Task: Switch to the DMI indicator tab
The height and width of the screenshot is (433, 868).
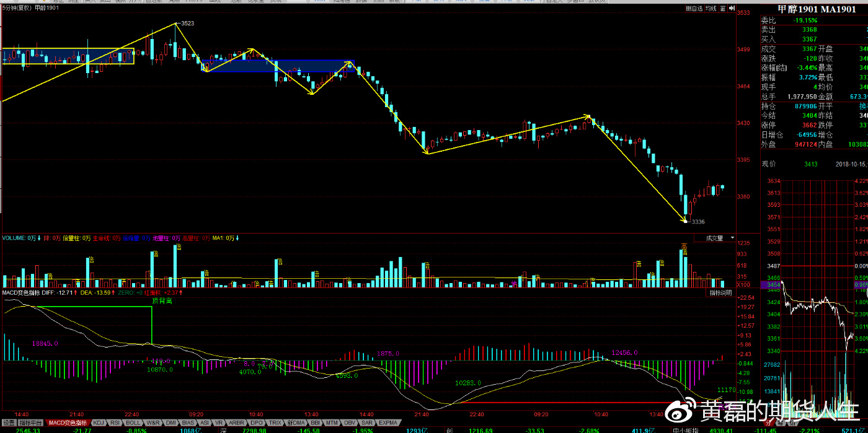Action: pos(170,422)
